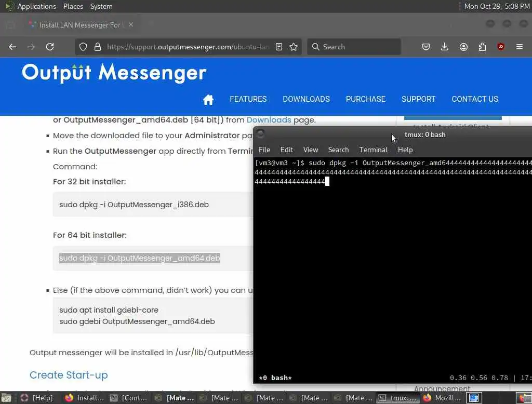Open terminal Search menu
532x404 pixels.
(x=338, y=150)
